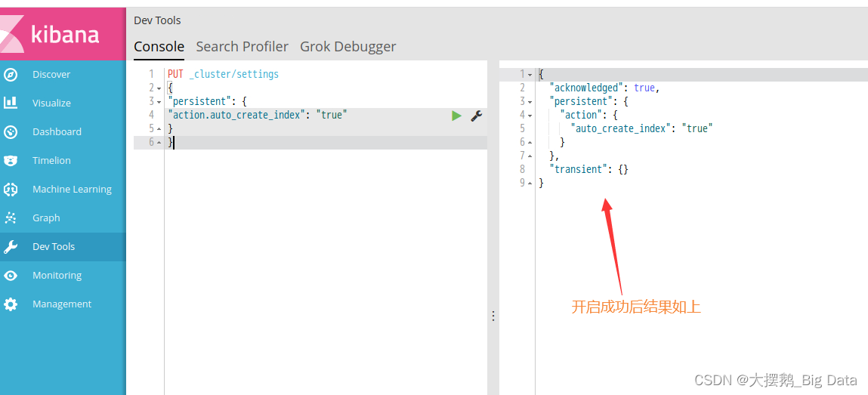Image resolution: width=868 pixels, height=395 pixels.
Task: Open the Grok Debugger tab
Action: (x=348, y=47)
